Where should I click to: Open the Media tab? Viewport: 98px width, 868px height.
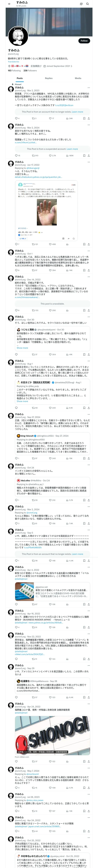(x=78, y=78)
